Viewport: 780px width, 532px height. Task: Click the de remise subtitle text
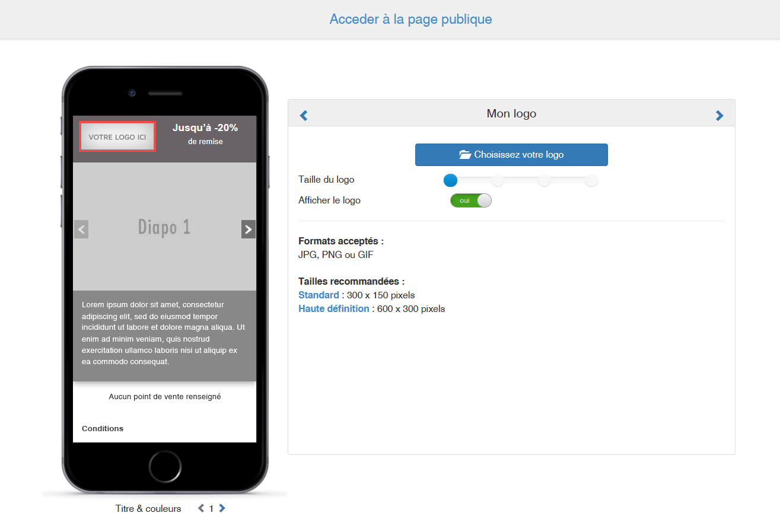coord(205,141)
